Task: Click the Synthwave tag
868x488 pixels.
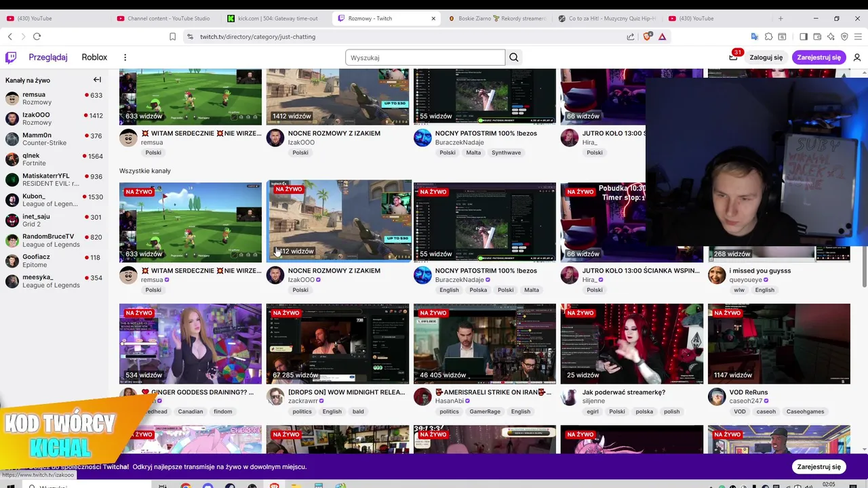Action: 507,152
